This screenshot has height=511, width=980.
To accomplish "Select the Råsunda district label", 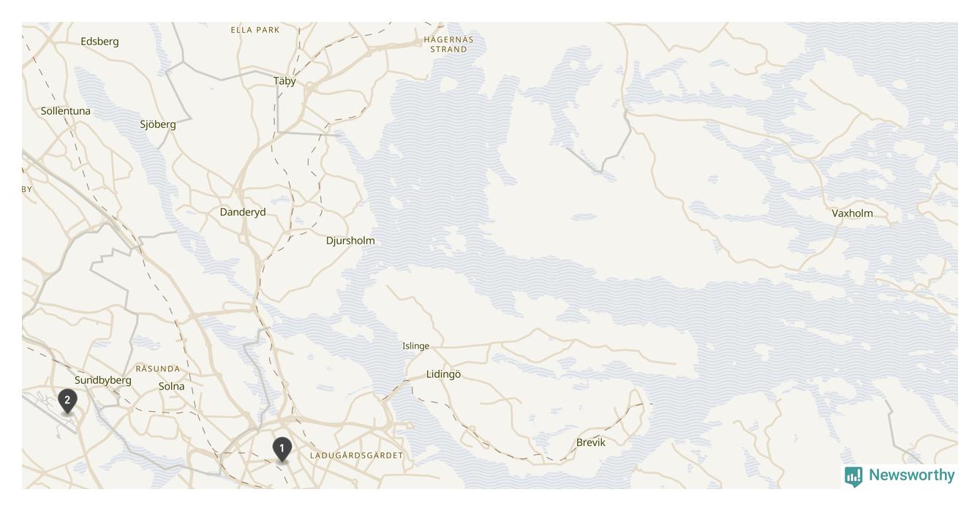I will [x=158, y=368].
